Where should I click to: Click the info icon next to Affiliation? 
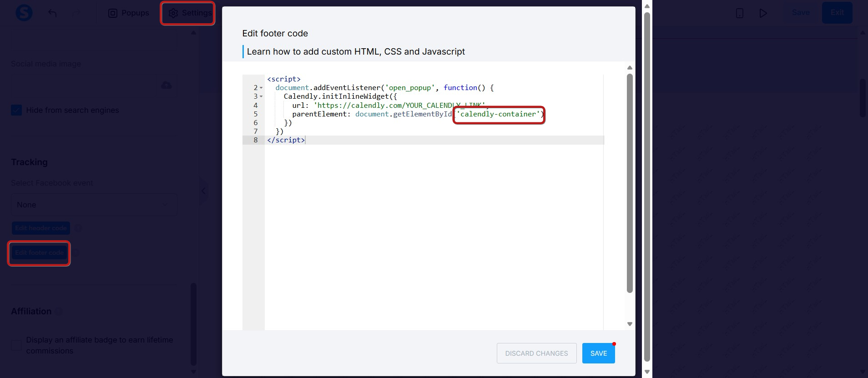point(59,312)
